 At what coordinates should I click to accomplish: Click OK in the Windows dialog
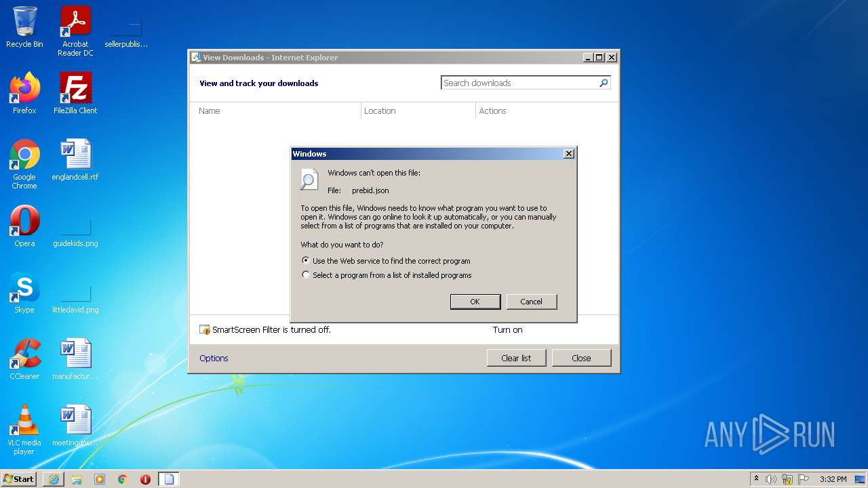click(x=475, y=302)
